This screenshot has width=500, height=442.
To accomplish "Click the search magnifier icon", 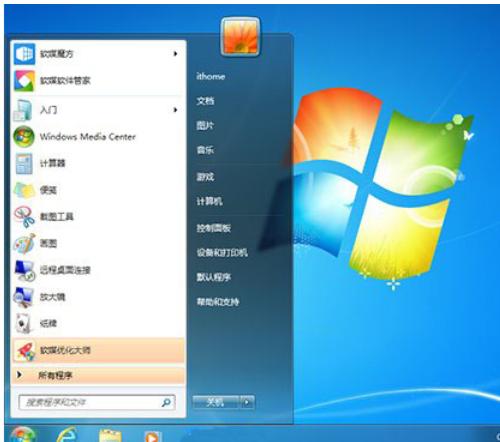I will click(x=166, y=403).
